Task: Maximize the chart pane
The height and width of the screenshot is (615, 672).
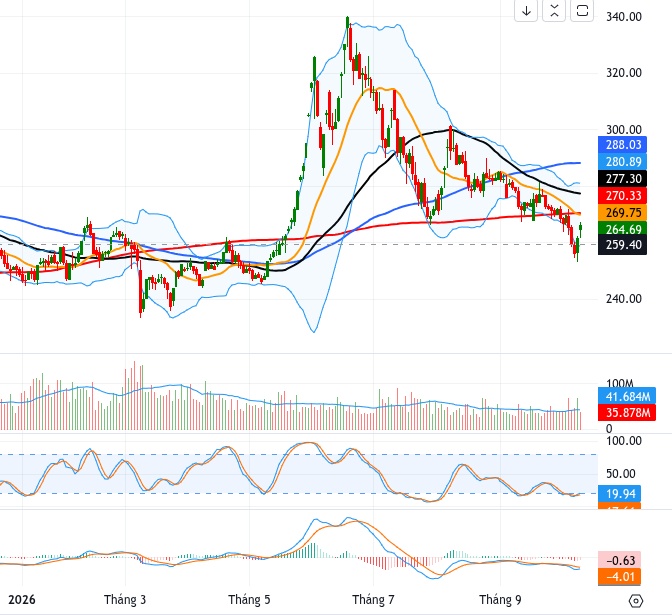Action: 582,10
